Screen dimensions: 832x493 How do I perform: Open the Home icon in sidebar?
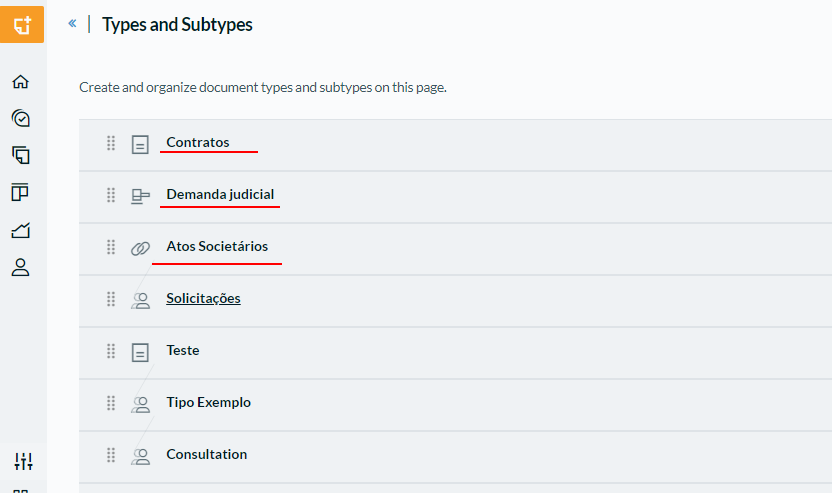(x=21, y=82)
